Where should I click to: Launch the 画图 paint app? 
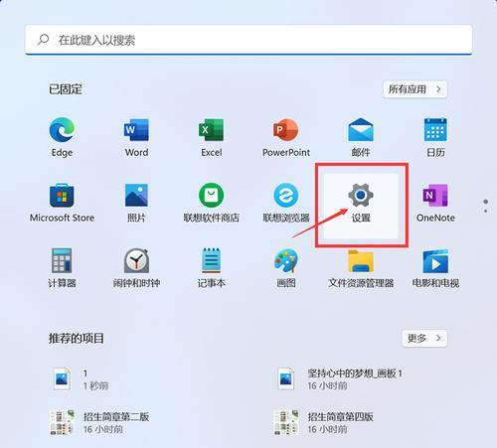pyautogui.click(x=286, y=267)
